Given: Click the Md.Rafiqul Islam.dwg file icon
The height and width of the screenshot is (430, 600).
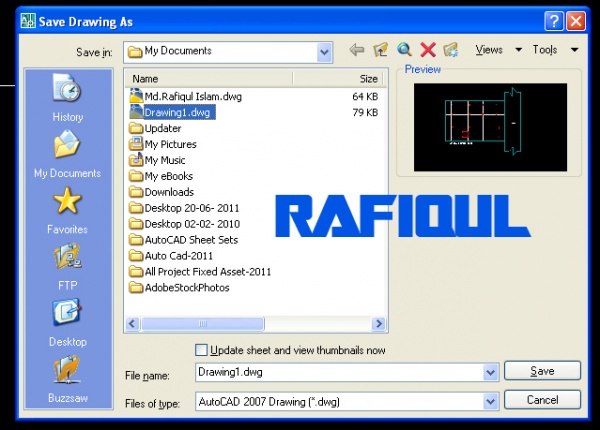Looking at the screenshot, I should coord(136,96).
